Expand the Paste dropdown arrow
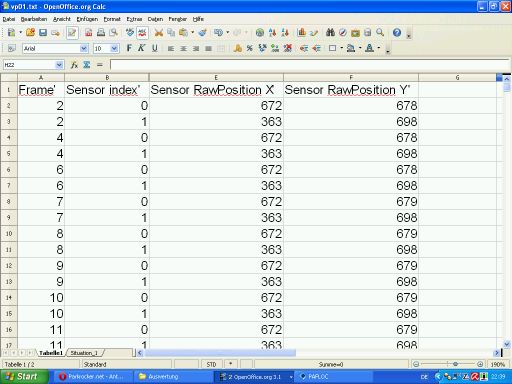 (192, 32)
